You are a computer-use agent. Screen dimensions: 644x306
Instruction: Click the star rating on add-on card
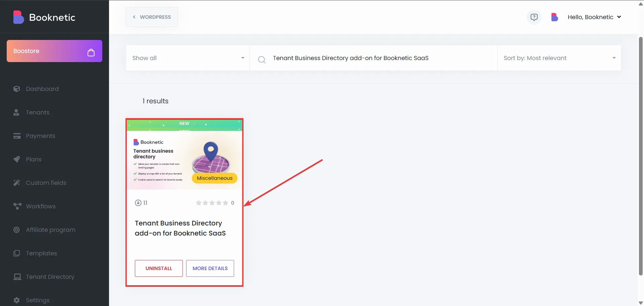point(212,203)
